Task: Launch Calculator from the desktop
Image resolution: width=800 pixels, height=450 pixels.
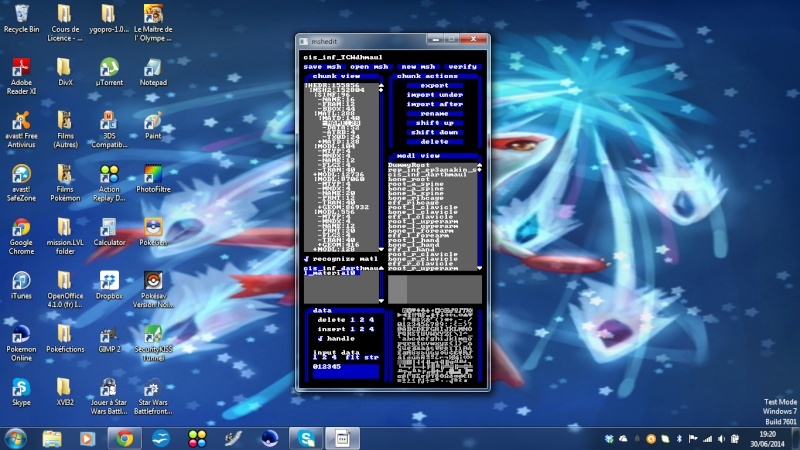Action: tap(109, 232)
